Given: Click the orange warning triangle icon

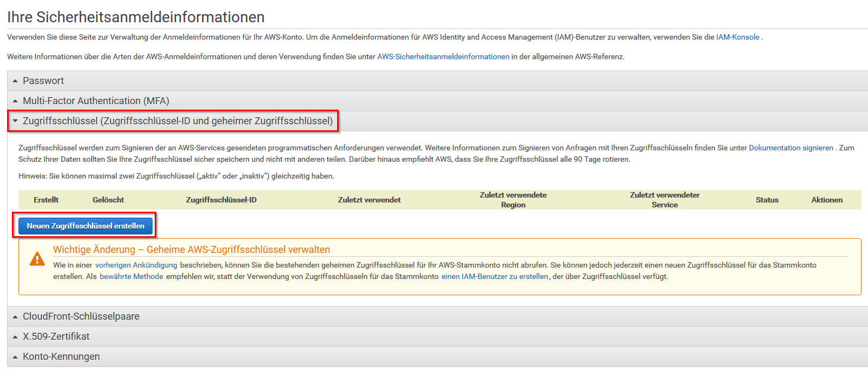Looking at the screenshot, I should [x=37, y=259].
